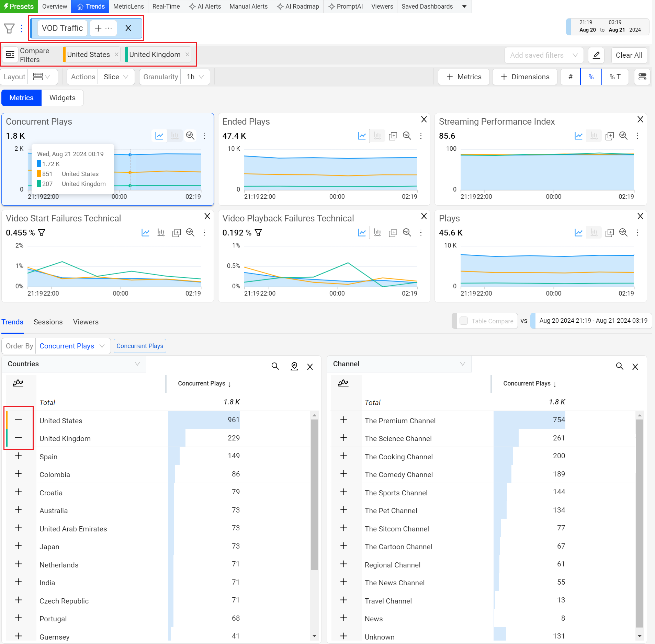Click the orange United States color swatch
This screenshot has height=644, width=655.
64,55
